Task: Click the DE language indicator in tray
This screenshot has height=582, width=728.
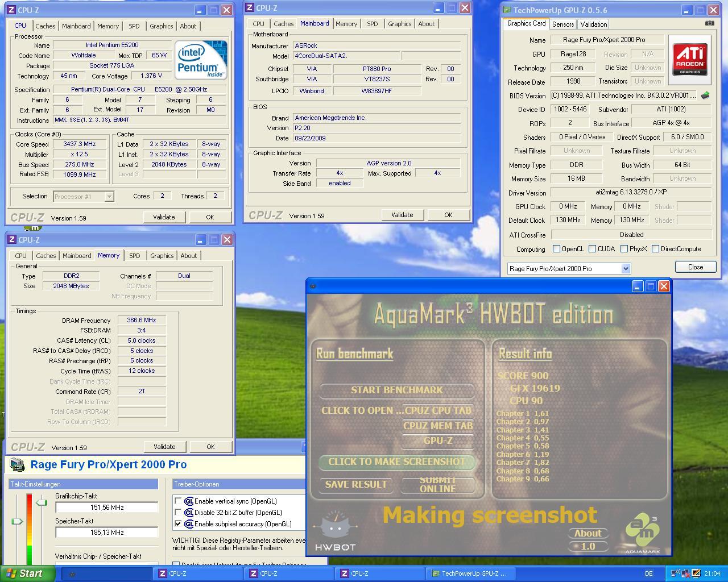Action: point(648,573)
